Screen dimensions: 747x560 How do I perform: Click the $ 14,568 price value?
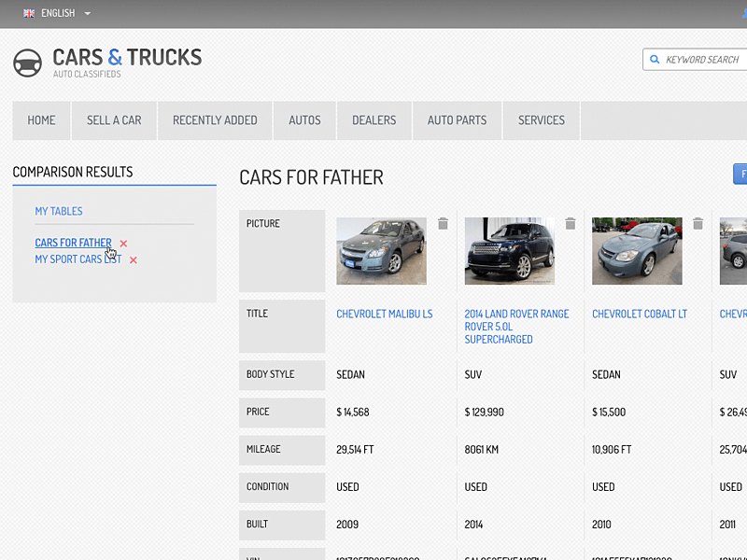coord(353,413)
